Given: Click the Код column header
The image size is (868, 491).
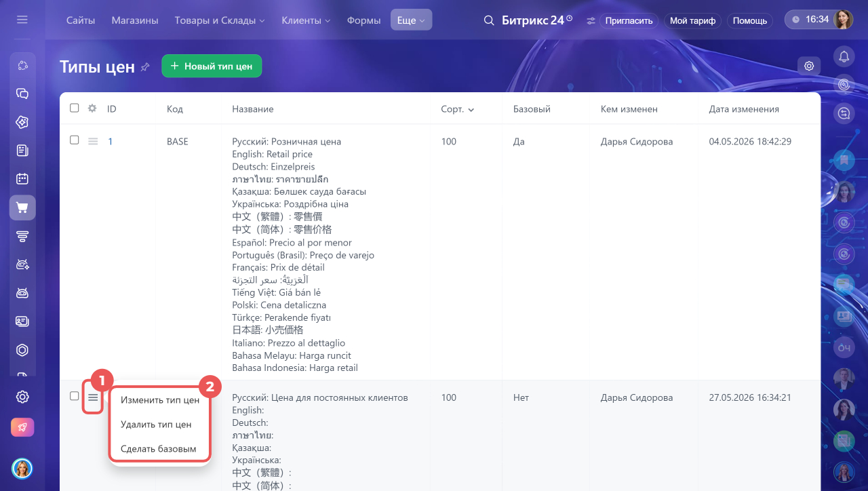Looking at the screenshot, I should pyautogui.click(x=175, y=109).
